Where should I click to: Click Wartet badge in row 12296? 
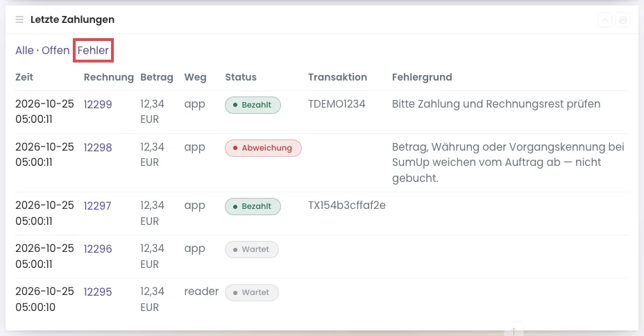click(x=252, y=249)
